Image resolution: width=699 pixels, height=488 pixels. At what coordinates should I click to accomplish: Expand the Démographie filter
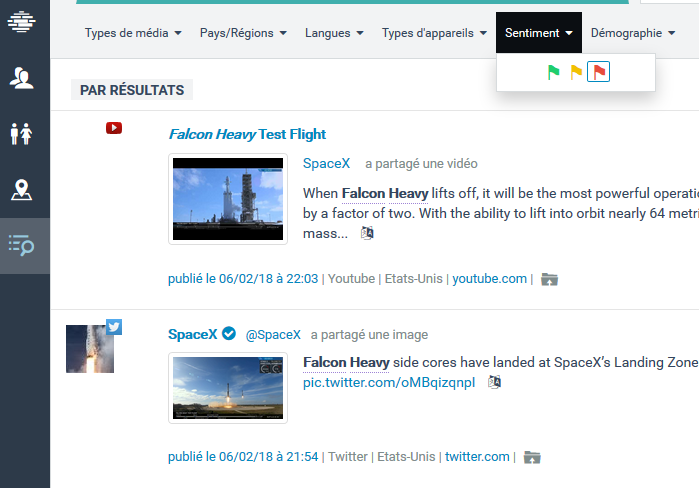click(x=633, y=33)
